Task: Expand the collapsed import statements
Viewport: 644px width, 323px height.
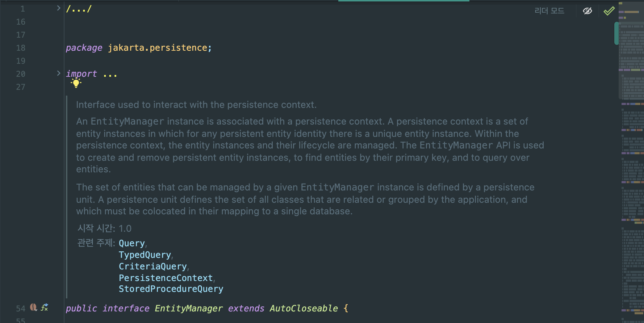Action: 59,73
